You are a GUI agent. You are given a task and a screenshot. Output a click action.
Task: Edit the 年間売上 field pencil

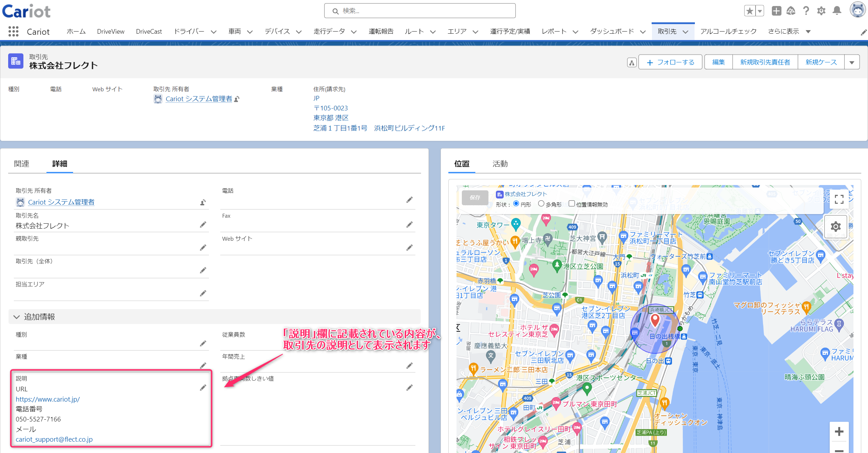coord(409,365)
